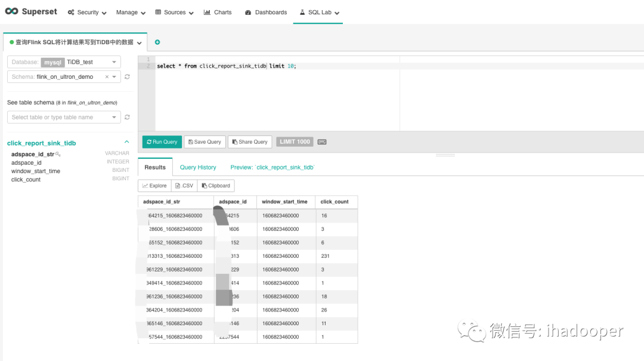Collapse click_report_sink_tidb table schema
Image resolution: width=644 pixels, height=361 pixels.
pos(126,142)
